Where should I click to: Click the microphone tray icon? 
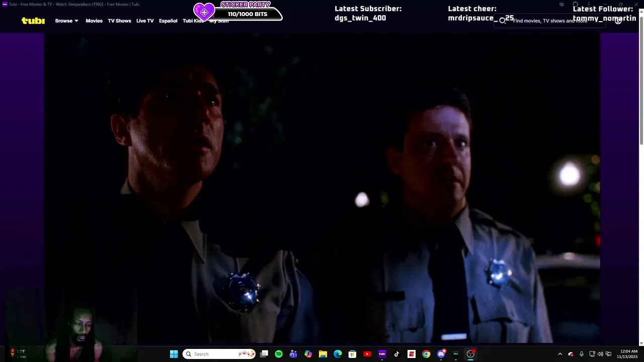582,354
